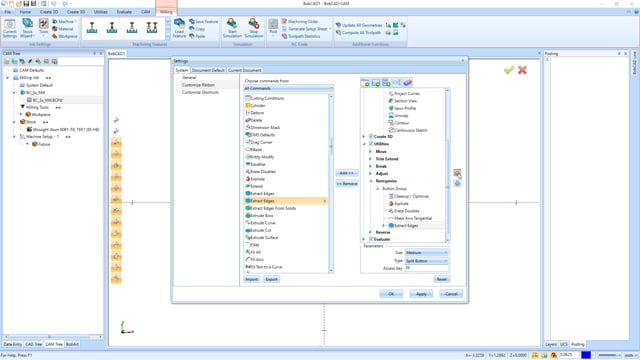Viewport: 640px width, 360px height.
Task: Click Machine in Job Settings
Action: (x=64, y=21)
